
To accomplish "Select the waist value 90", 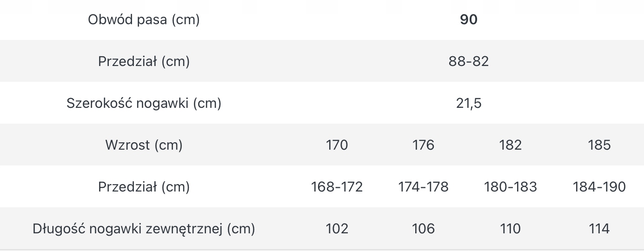I will 469,20.
